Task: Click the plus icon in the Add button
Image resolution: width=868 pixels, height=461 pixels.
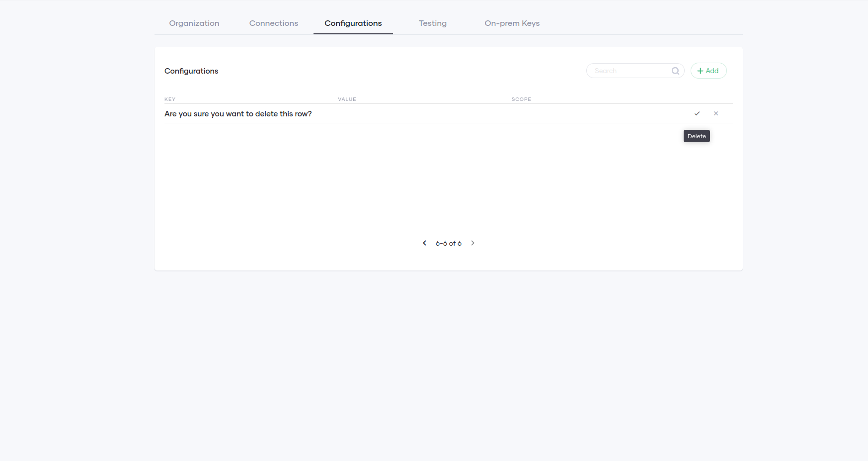Action: [x=700, y=71]
